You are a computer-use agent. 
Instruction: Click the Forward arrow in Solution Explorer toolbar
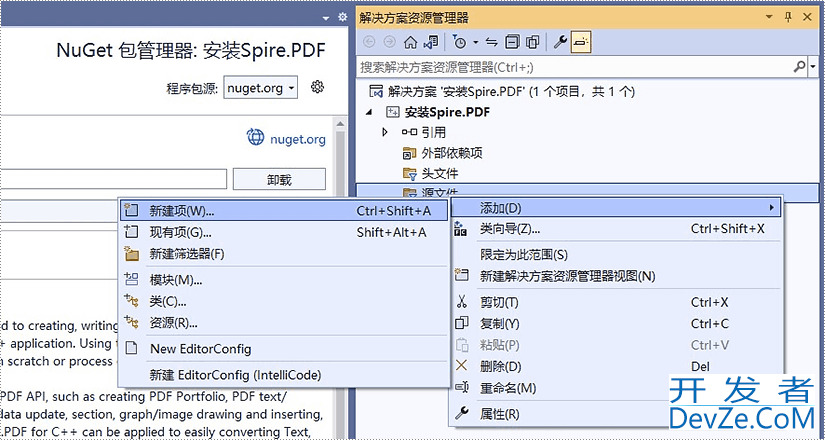[389, 42]
